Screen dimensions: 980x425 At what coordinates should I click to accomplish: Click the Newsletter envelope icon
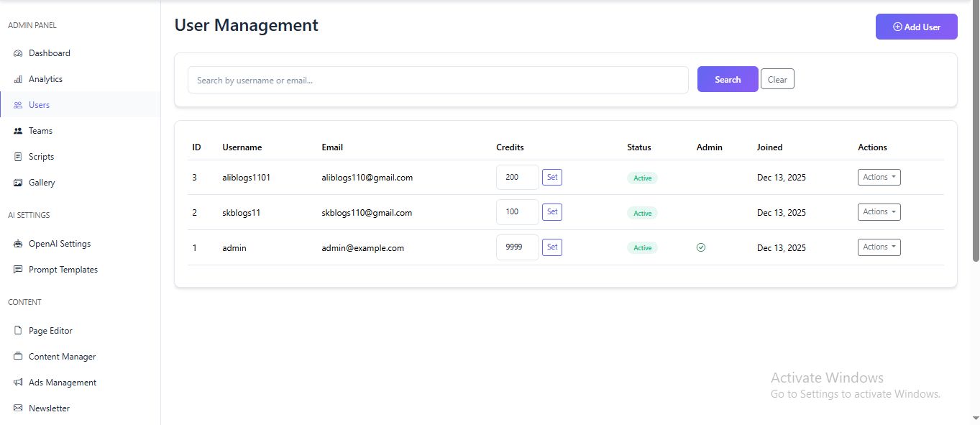pyautogui.click(x=18, y=408)
